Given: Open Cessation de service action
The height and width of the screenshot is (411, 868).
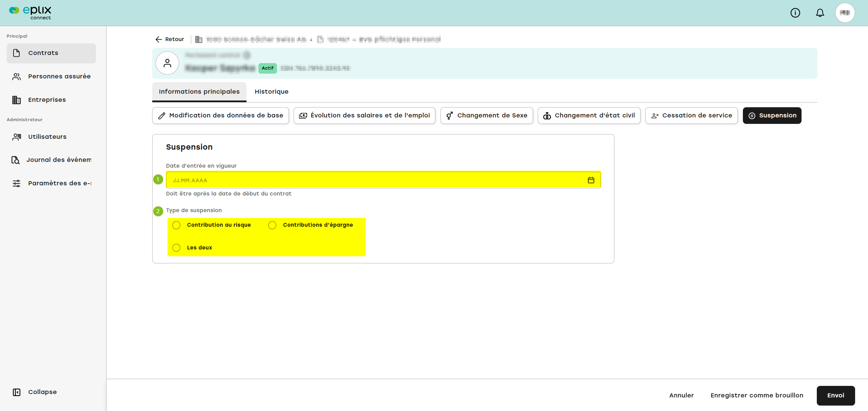Looking at the screenshot, I should [691, 116].
